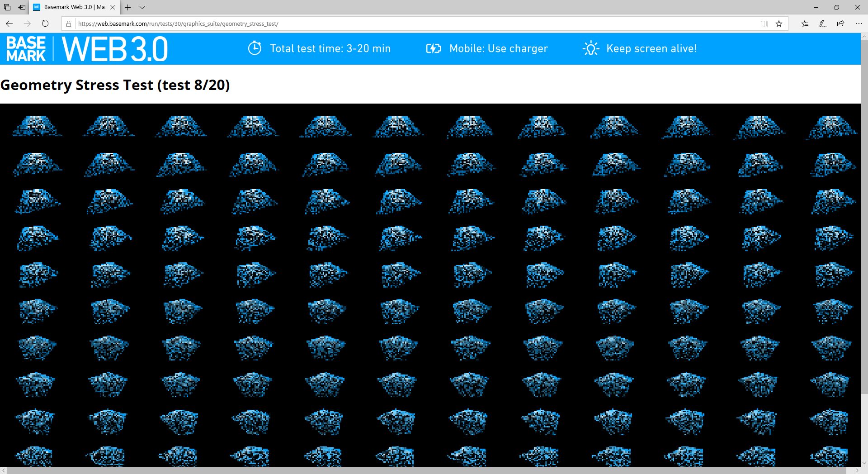868x474 pixels.
Task: Toggle Reading view with the book icon
Action: 764,24
